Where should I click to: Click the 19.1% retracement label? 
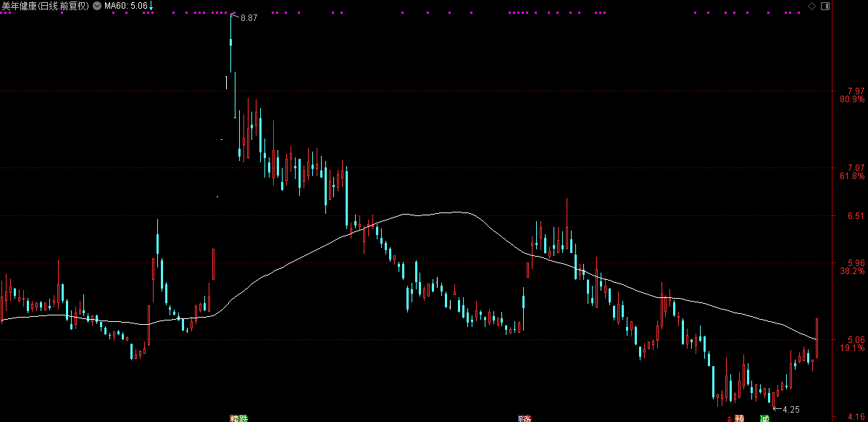tap(852, 348)
